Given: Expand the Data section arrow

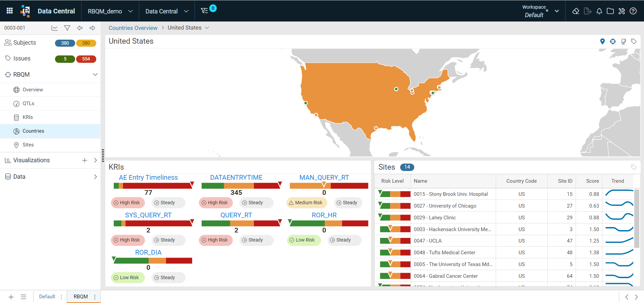Looking at the screenshot, I should pos(96,177).
